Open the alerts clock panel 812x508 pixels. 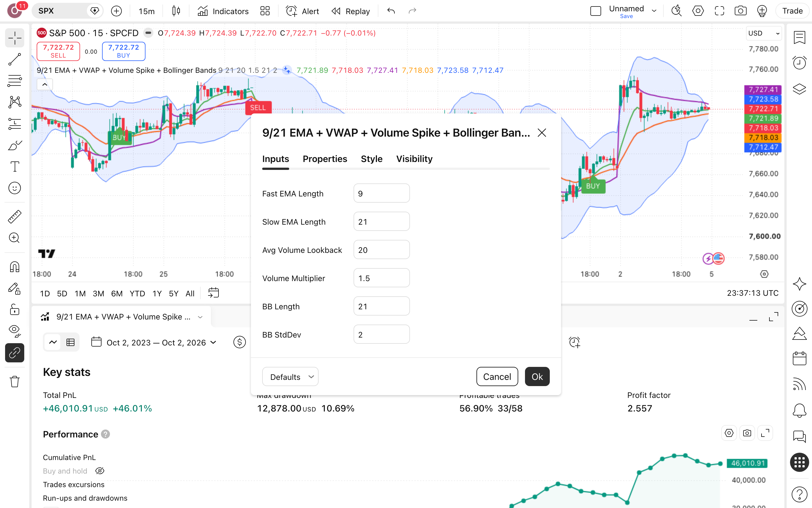click(800, 62)
